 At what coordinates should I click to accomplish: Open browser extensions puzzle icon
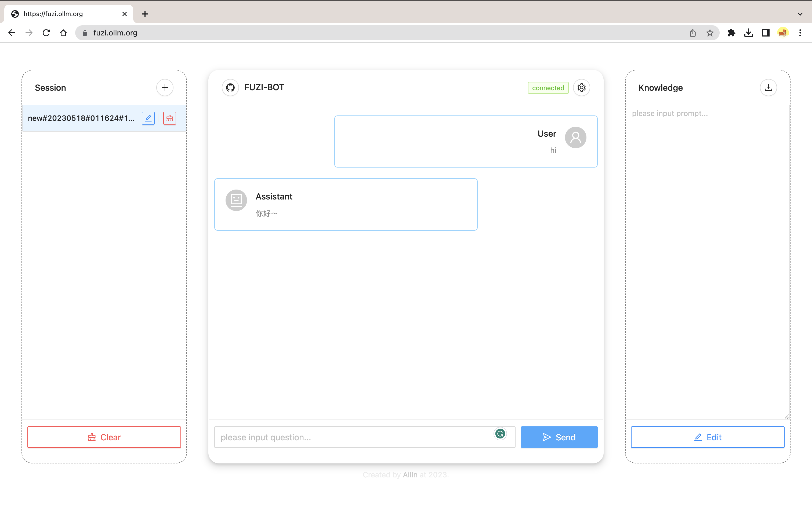click(x=731, y=33)
